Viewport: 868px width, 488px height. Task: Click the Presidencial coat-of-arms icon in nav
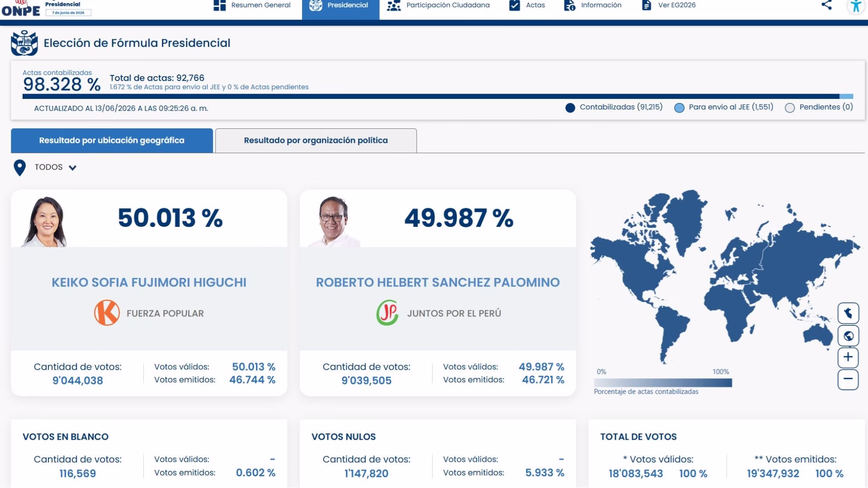(x=316, y=5)
